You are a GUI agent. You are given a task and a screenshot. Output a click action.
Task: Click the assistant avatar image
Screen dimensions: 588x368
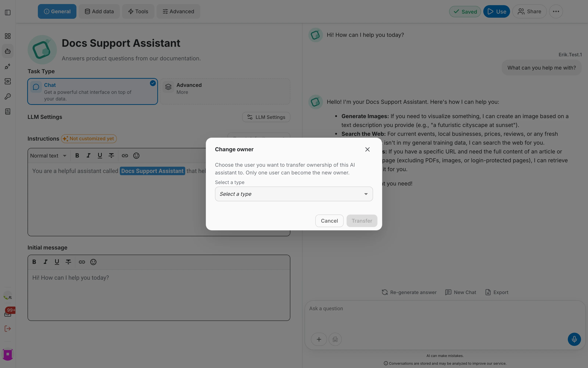click(42, 50)
